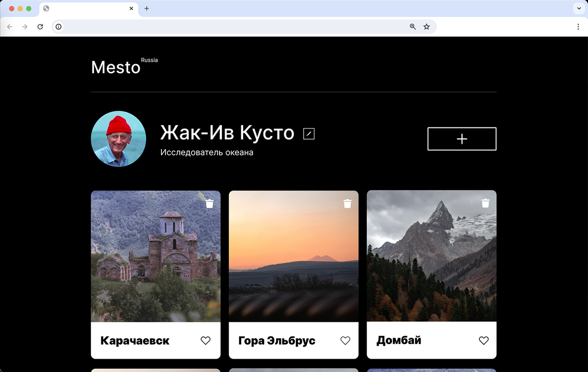Screen dimensions: 588x372
Task: Open a new browser tab
Action: point(147,8)
